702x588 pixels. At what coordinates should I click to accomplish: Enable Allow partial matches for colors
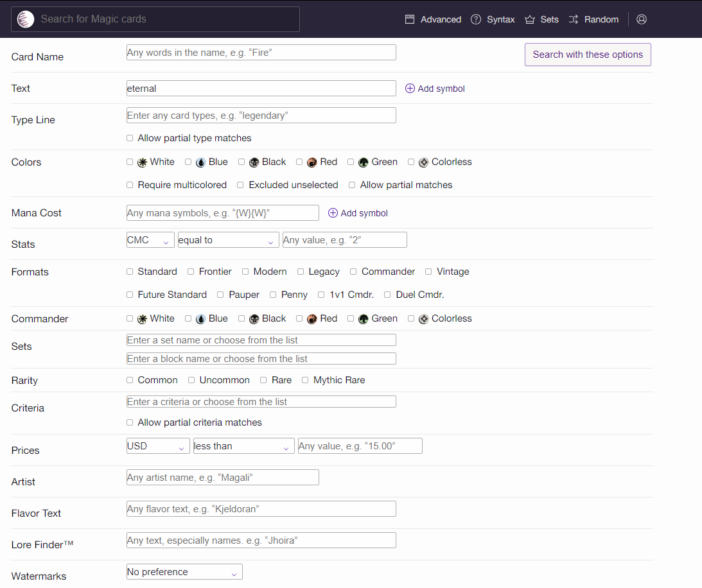[352, 185]
